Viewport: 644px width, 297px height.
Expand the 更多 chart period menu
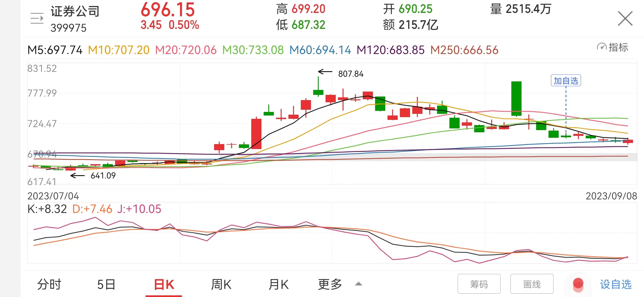[340, 284]
